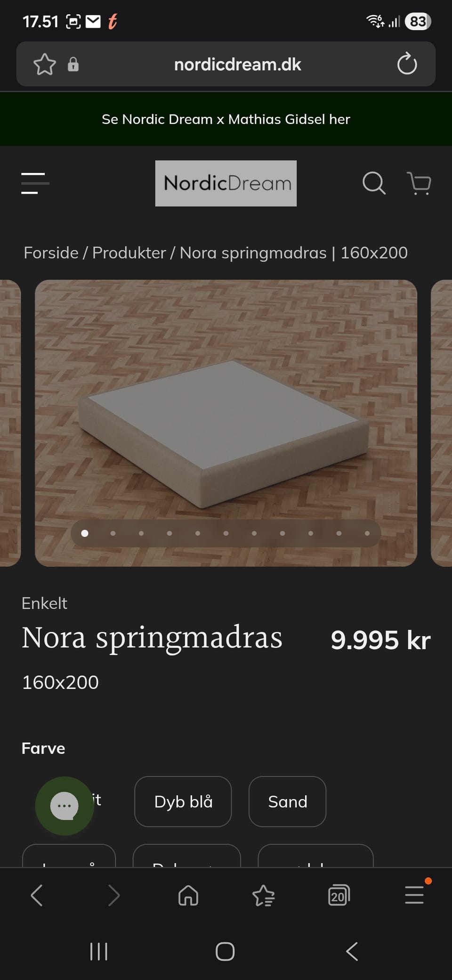Bookmark page with star icon in address bar

[45, 64]
